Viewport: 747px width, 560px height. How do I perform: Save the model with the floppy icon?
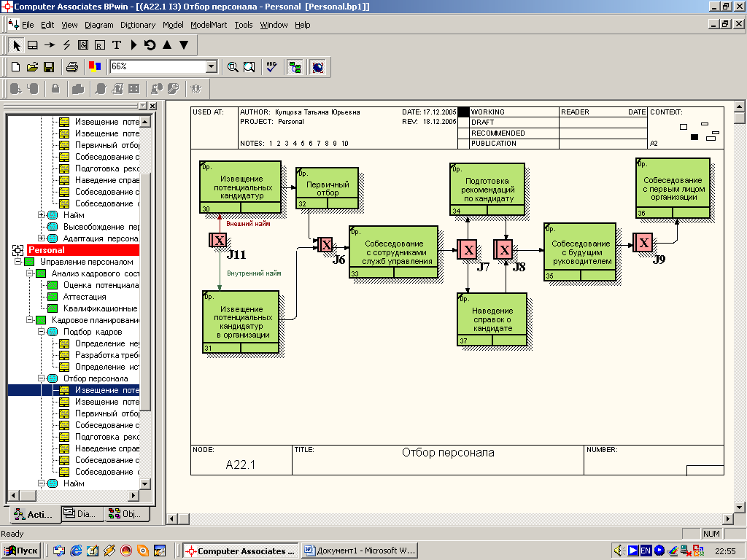[49, 67]
